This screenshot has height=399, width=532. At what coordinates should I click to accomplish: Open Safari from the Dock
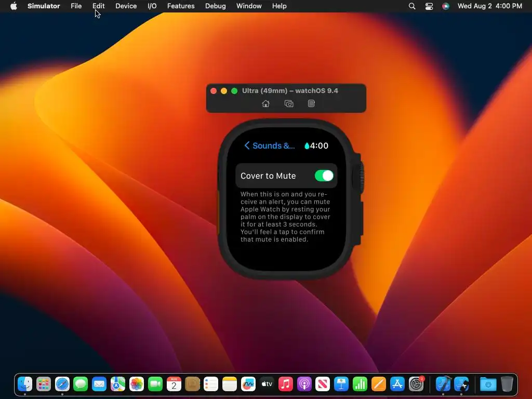[62, 384]
